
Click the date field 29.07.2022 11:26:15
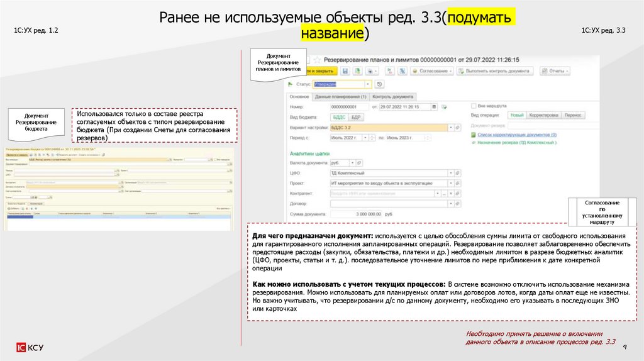coord(404,107)
